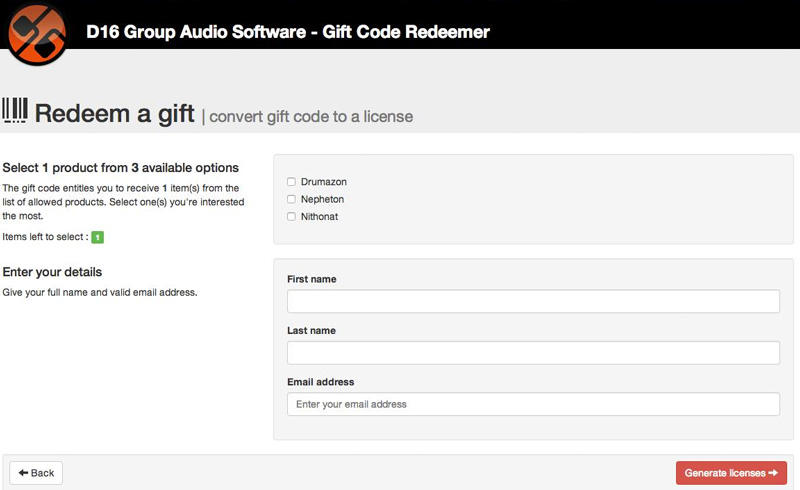This screenshot has height=490, width=800.
Task: Click the Last name field label
Action: [311, 330]
